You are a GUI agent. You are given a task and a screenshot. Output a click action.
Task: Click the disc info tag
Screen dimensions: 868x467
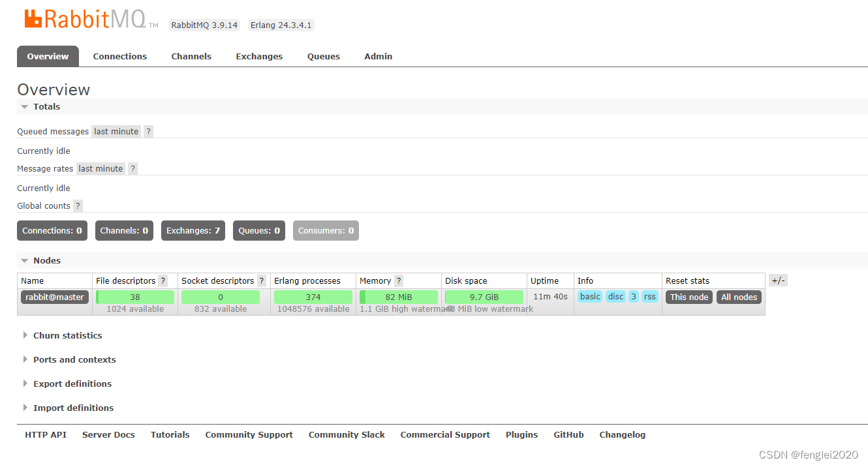point(615,297)
